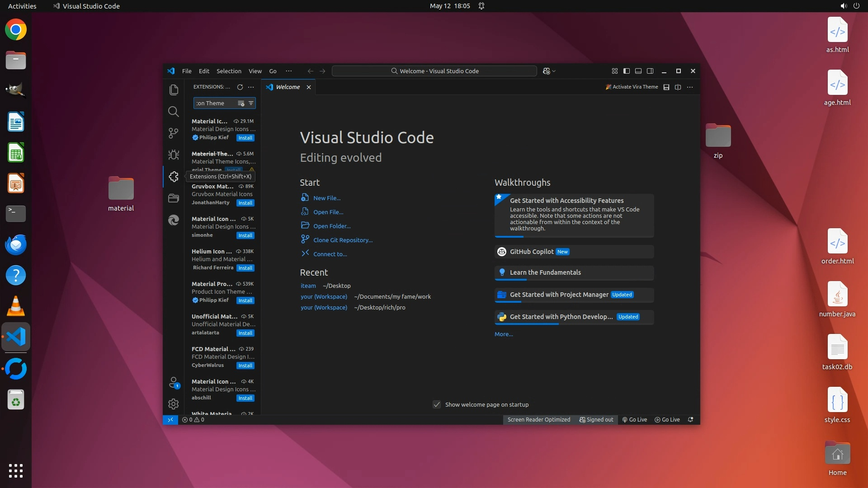The width and height of the screenshot is (868, 488).
Task: Toggle Show welcome page on startup checkbox
Action: click(x=437, y=404)
